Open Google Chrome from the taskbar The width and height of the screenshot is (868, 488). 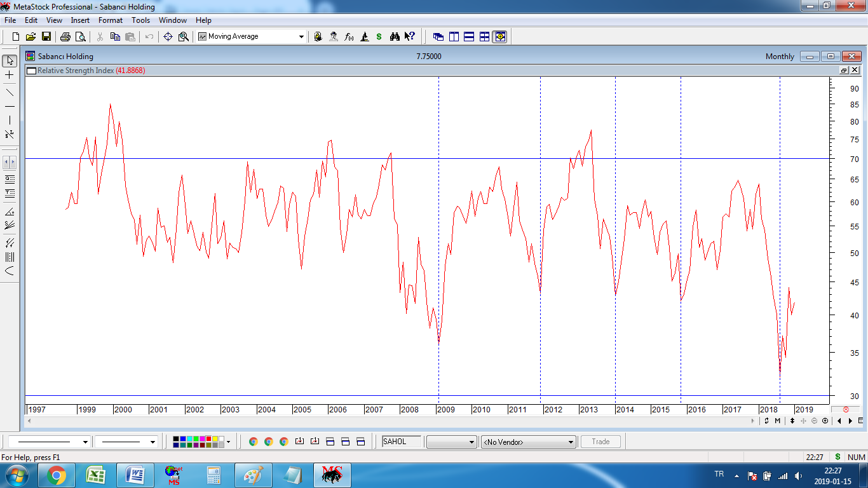[57, 475]
